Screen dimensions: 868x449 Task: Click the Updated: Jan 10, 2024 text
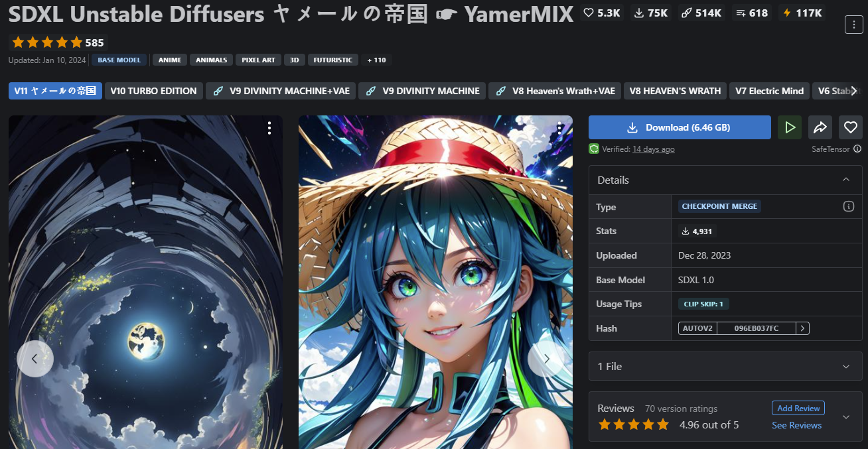pos(47,60)
